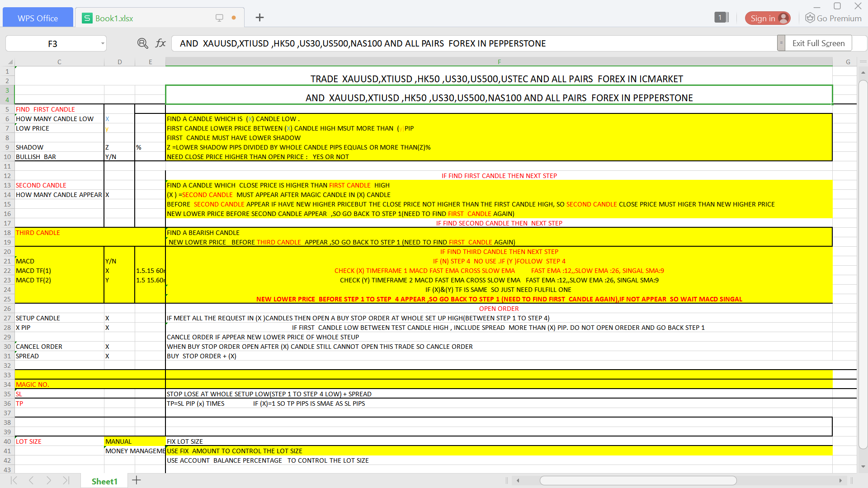
Task: Click the Sign in button
Action: [768, 18]
